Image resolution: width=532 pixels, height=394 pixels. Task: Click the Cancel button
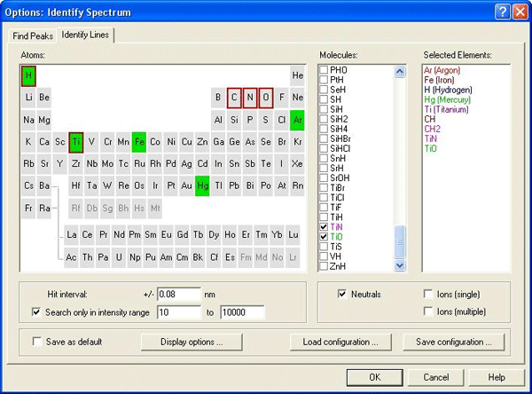pyautogui.click(x=435, y=377)
